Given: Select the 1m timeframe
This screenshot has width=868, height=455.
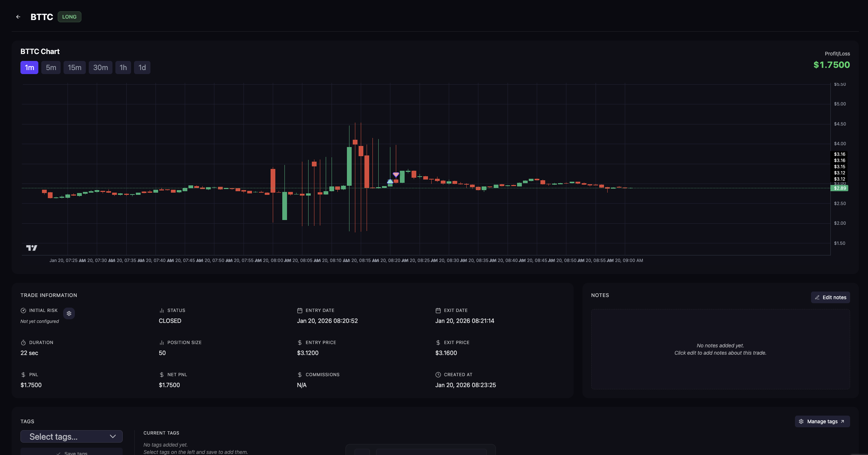Looking at the screenshot, I should 29,68.
